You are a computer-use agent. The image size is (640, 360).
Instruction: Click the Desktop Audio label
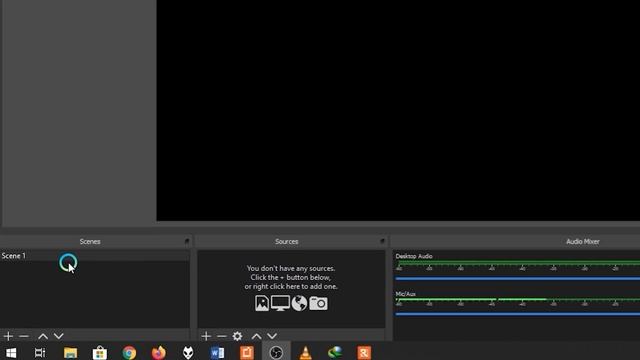(413, 256)
